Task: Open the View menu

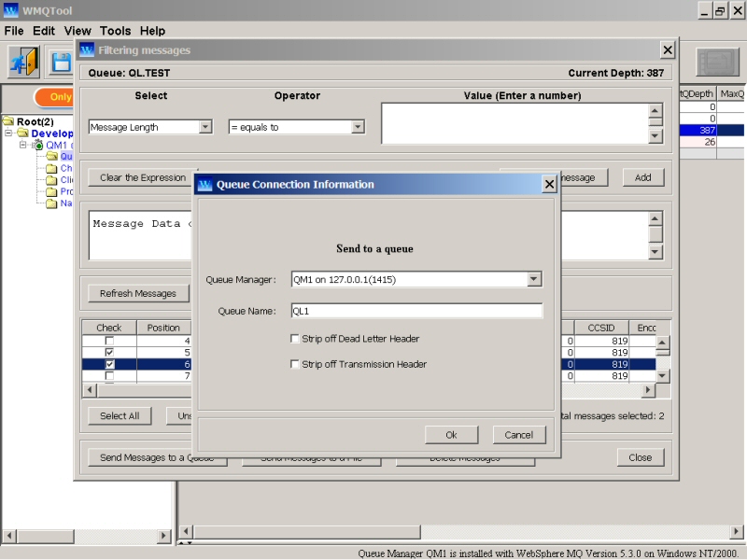Action: coord(78,31)
